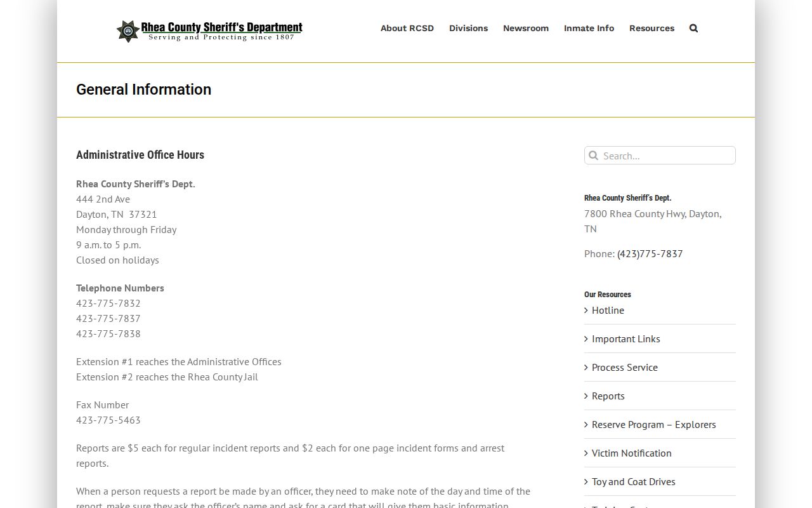Open the Newsroom menu
The width and height of the screenshot is (812, 508).
coord(526,28)
